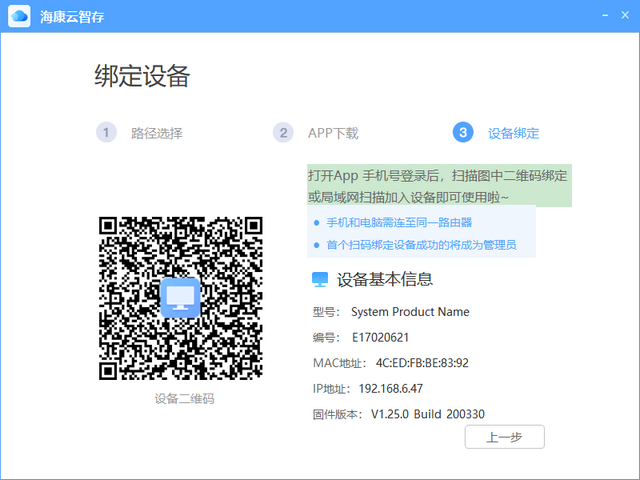Click the step 2 circle icon
This screenshot has height=480, width=640.
coord(283,133)
